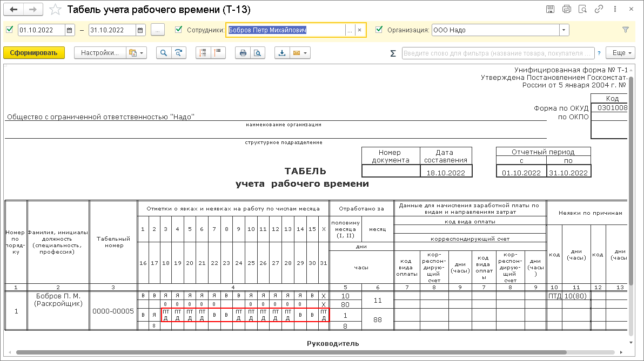The width and height of the screenshot is (644, 361).
Task: Toggle the Сотрудники filter checkbox
Action: click(x=178, y=30)
